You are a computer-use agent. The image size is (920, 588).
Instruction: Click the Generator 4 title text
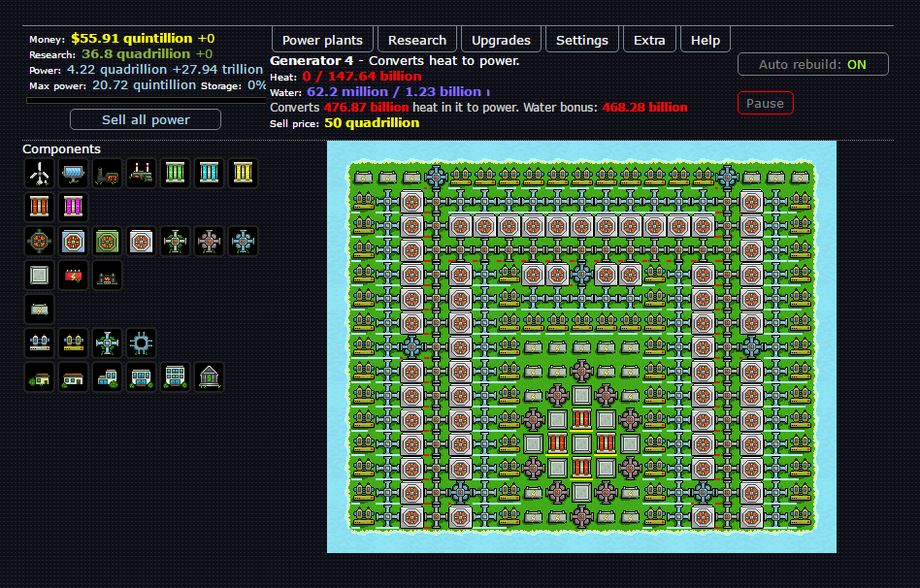pyautogui.click(x=312, y=60)
